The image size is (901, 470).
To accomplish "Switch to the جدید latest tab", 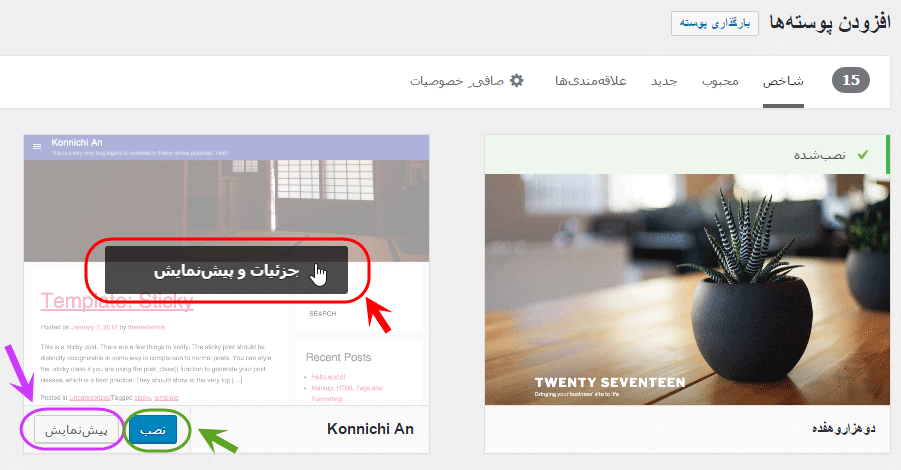I will pyautogui.click(x=664, y=81).
